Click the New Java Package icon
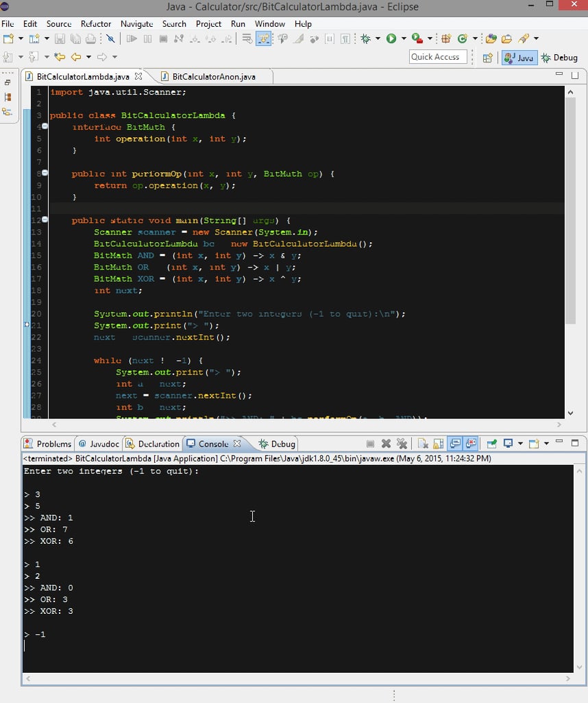 coord(446,39)
